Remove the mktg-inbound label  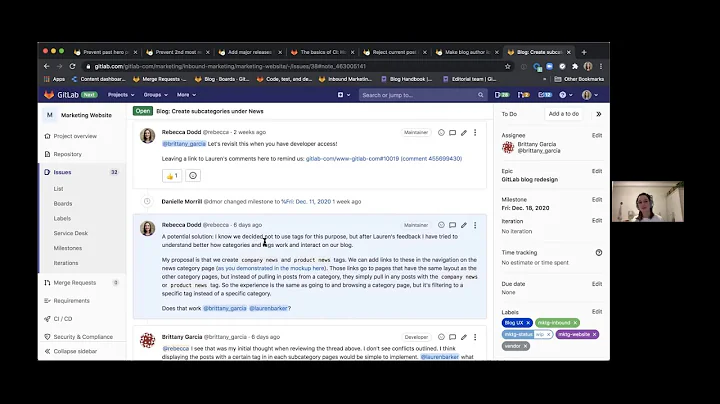575,323
